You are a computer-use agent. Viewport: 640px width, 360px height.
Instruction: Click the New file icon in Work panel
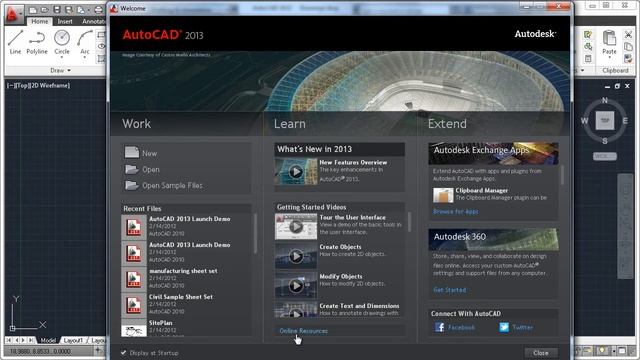132,153
